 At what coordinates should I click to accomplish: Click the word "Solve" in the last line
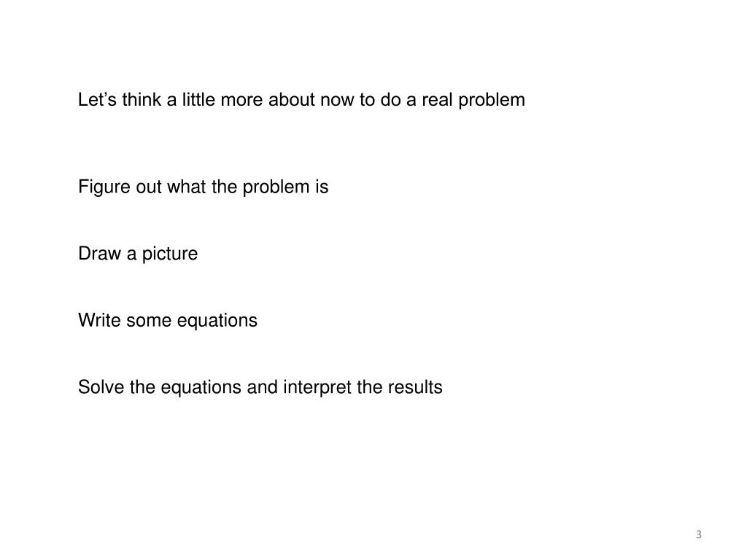pos(101,387)
